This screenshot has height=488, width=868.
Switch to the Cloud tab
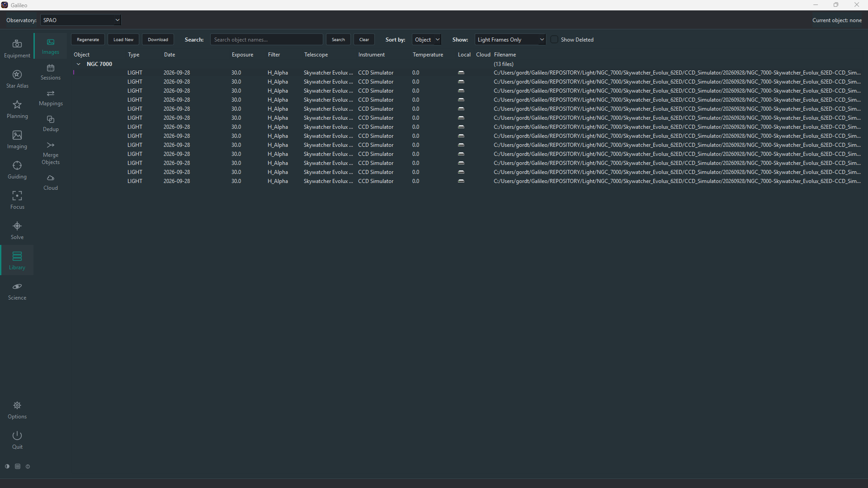pyautogui.click(x=51, y=182)
